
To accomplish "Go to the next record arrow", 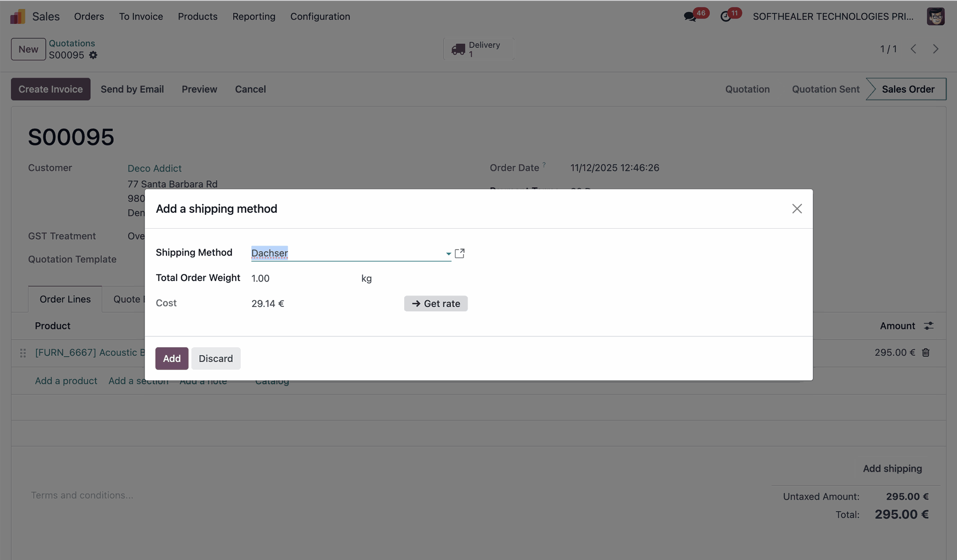I will (936, 49).
